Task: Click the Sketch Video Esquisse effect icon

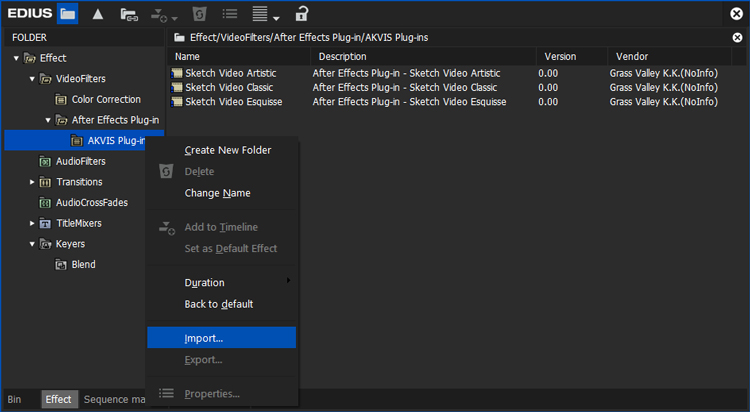Action: coord(177,102)
